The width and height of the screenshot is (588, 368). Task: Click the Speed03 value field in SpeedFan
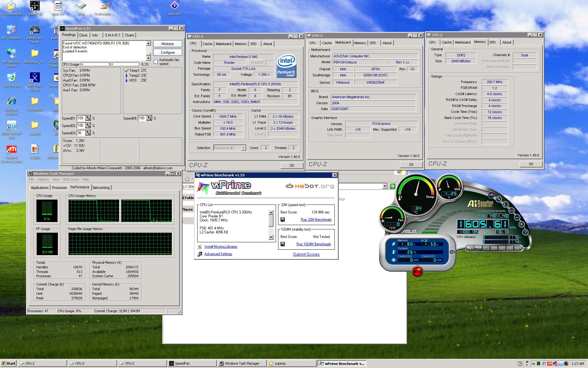[x=81, y=133]
